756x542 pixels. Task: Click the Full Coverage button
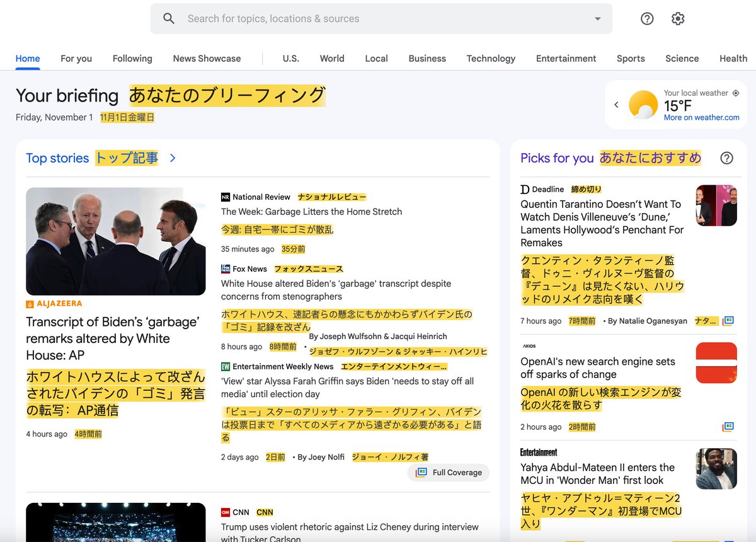click(448, 472)
